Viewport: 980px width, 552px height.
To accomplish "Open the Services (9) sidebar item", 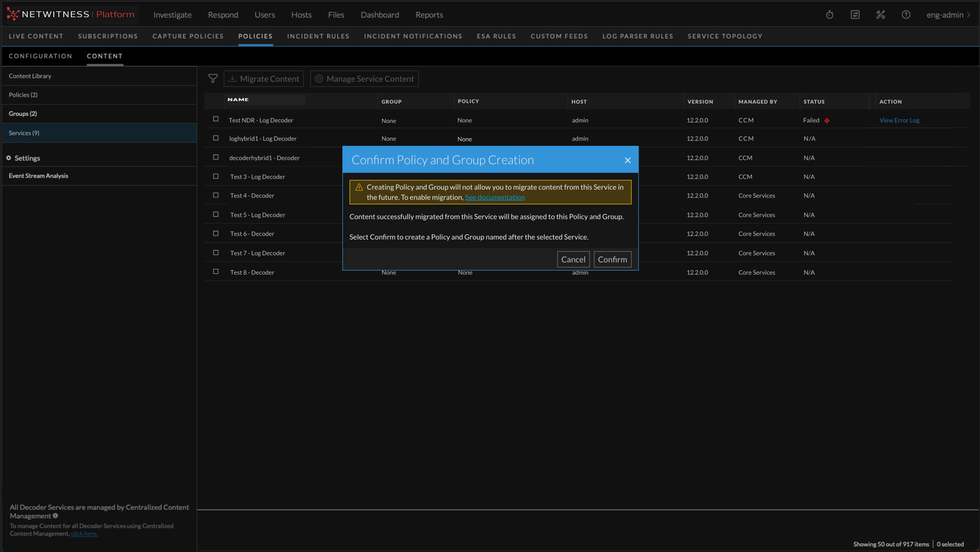I will click(x=24, y=133).
